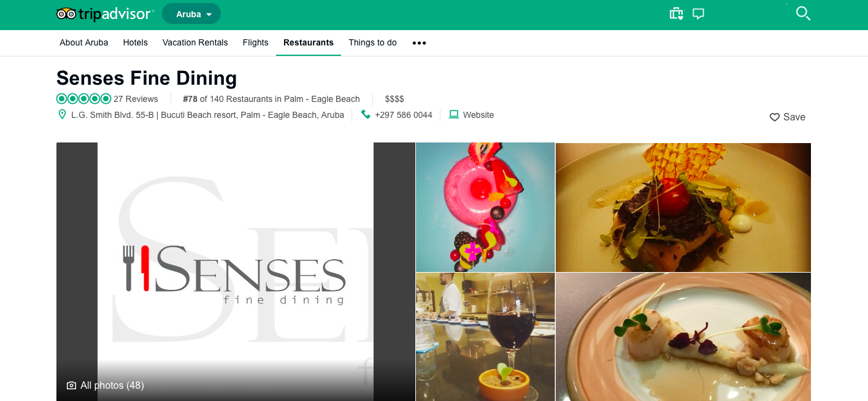The height and width of the screenshot is (401, 868).
Task: Click the laptop Website icon
Action: [454, 114]
